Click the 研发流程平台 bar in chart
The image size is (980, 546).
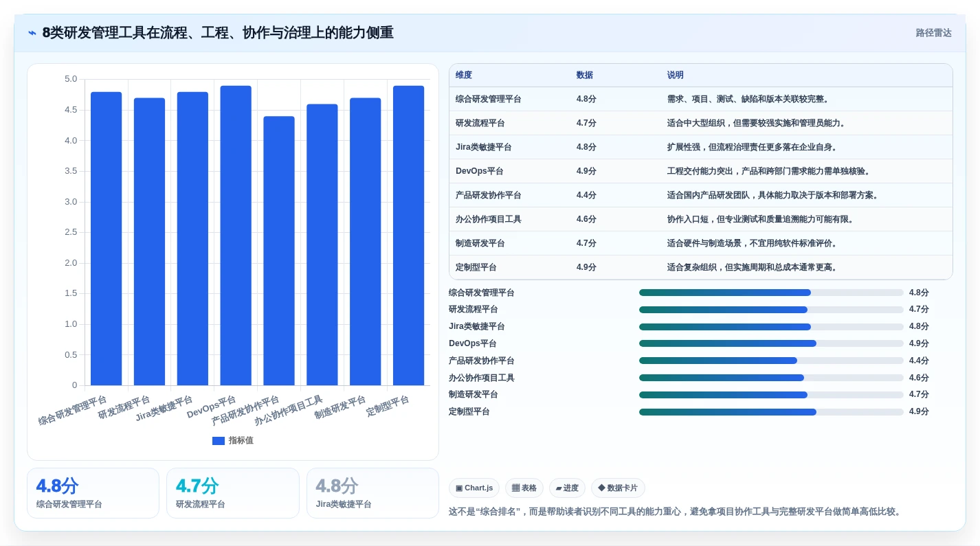pos(149,242)
